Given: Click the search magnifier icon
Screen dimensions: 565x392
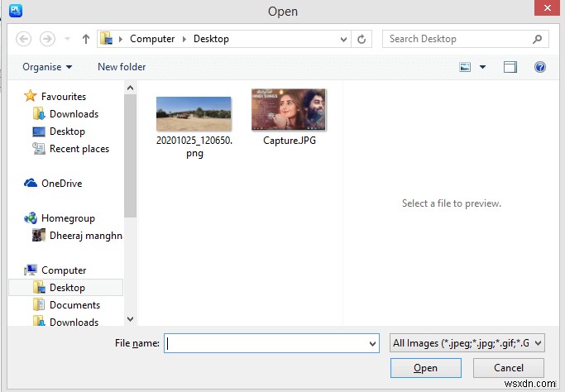Looking at the screenshot, I should click(x=537, y=39).
